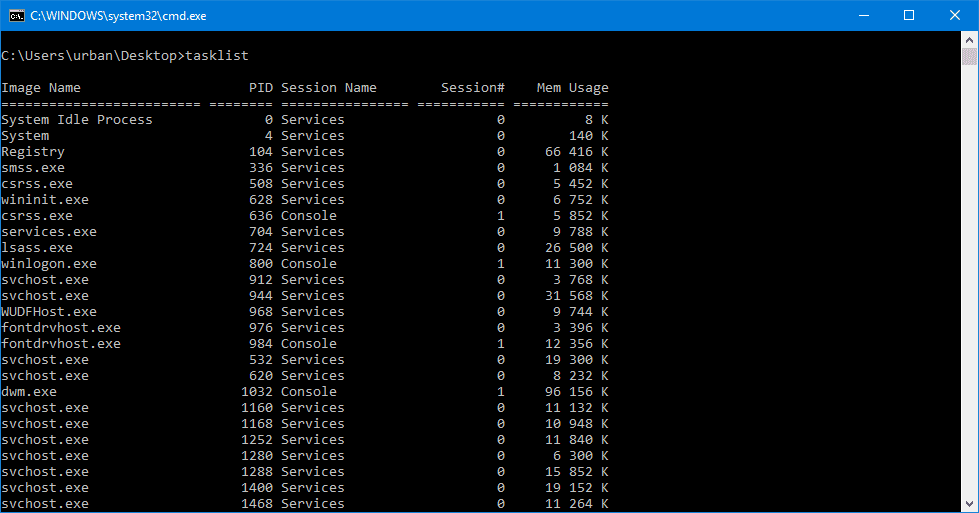Click memory value '26 500 K' for lsass.exe
Screen dimensions: 979x513
[577, 248]
